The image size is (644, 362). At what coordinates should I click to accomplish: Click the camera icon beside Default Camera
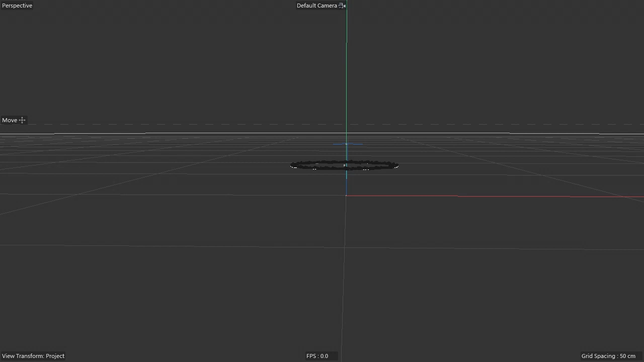342,6
